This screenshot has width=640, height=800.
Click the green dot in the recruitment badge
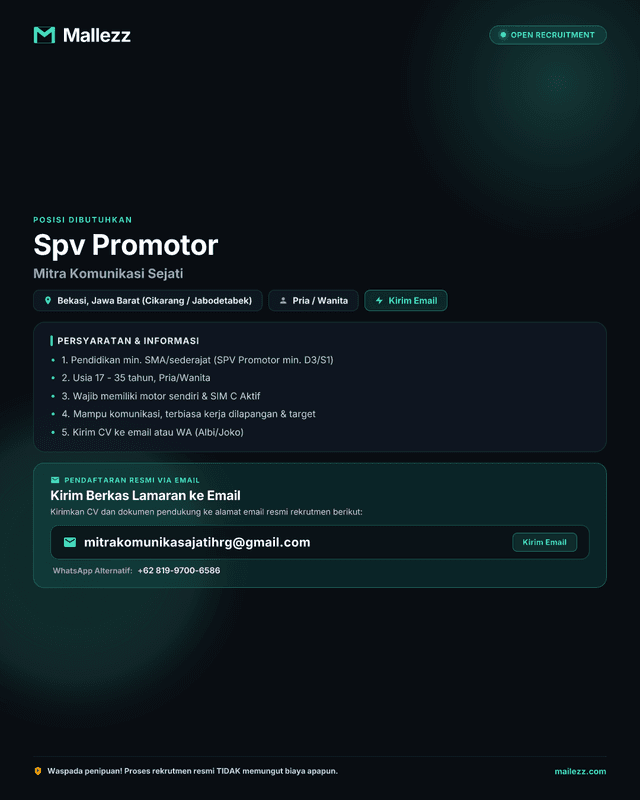tap(503, 35)
